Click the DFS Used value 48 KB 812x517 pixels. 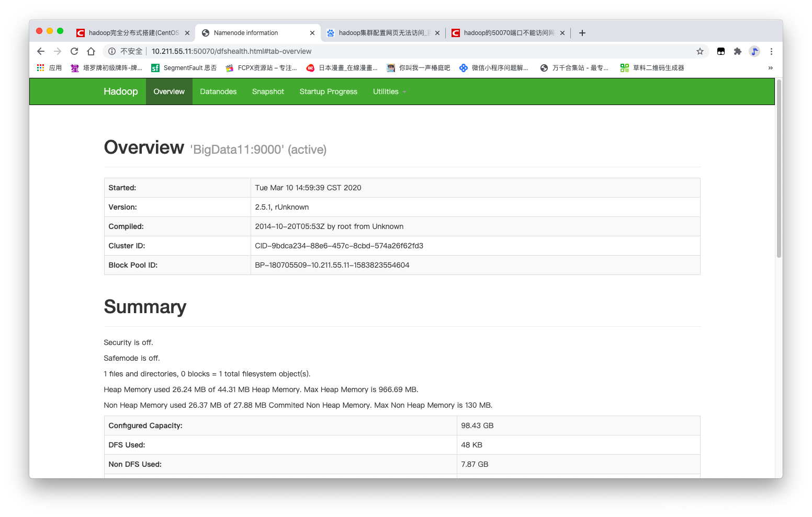[x=471, y=445]
